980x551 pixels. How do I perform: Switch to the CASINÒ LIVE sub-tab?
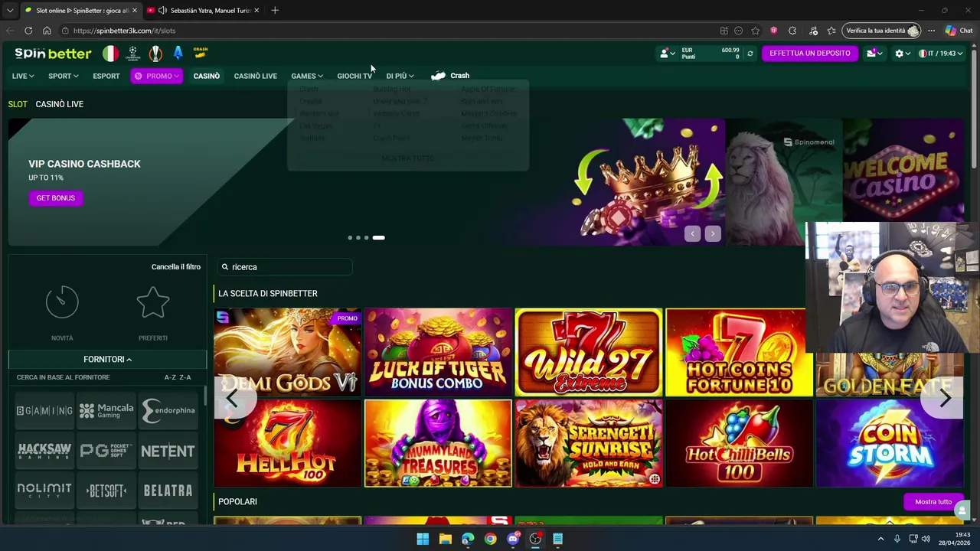(60, 104)
